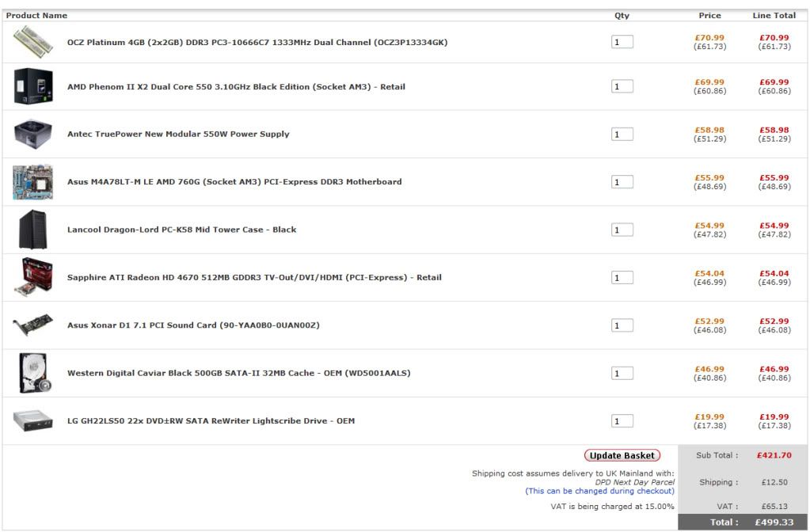Click £55.99 in the Price column

tap(709, 177)
